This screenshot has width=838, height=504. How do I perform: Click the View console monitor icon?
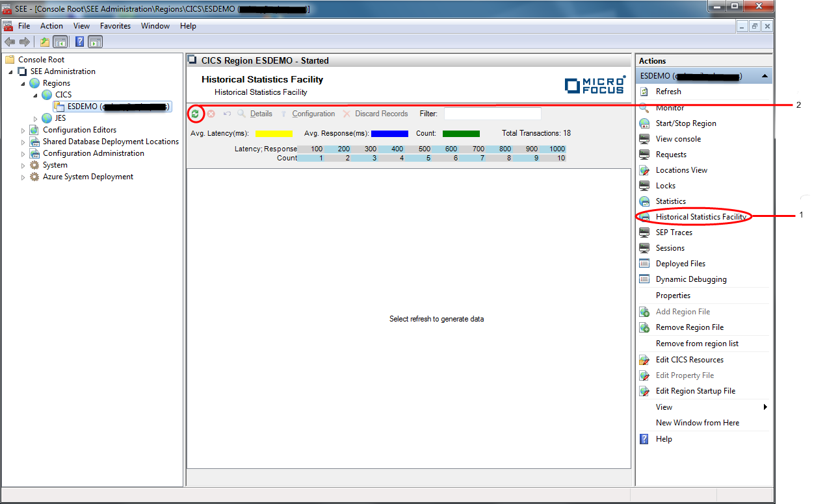[x=644, y=139]
